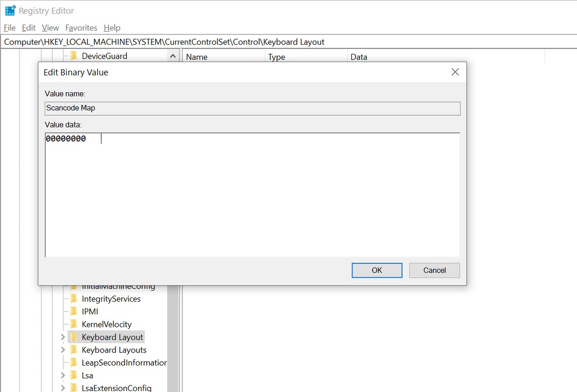Screen dimensions: 577x392
Task: Click the registry path address bar
Action: (x=288, y=42)
